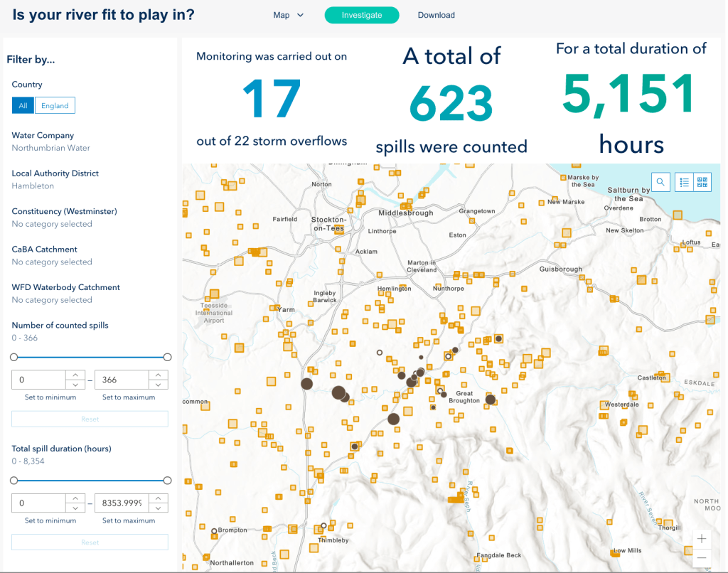Screen dimensions: 728x573
Task: Open the Water Company filter selector
Action: [51, 148]
